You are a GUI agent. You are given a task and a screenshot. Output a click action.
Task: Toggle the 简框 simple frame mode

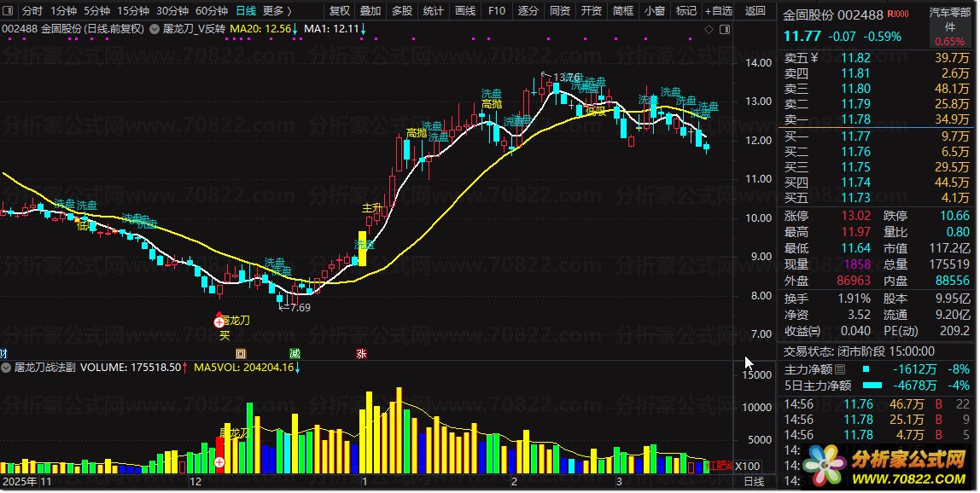click(x=623, y=10)
